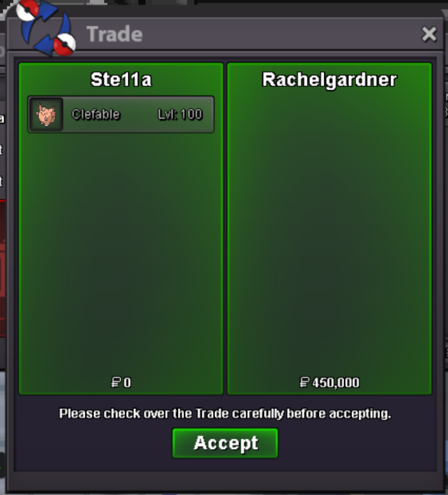This screenshot has width=448, height=495.
Task: Click Ste11a's 0 money amount
Action: pyautogui.click(x=127, y=383)
